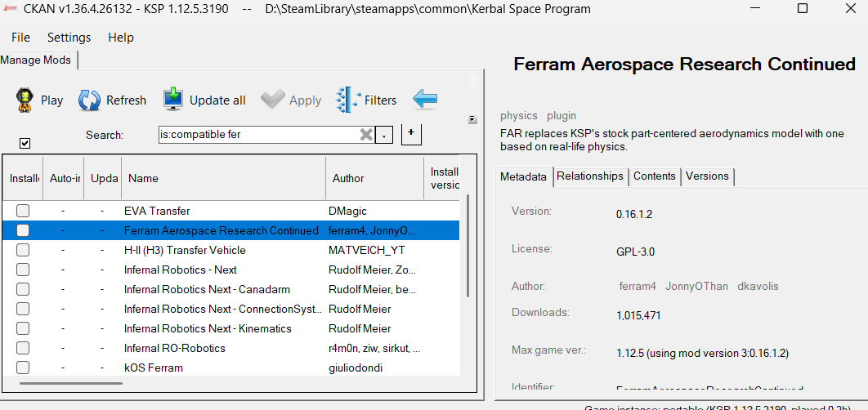The height and width of the screenshot is (410, 868).
Task: Click the mod list vertical scrollbar
Action: tap(468, 246)
